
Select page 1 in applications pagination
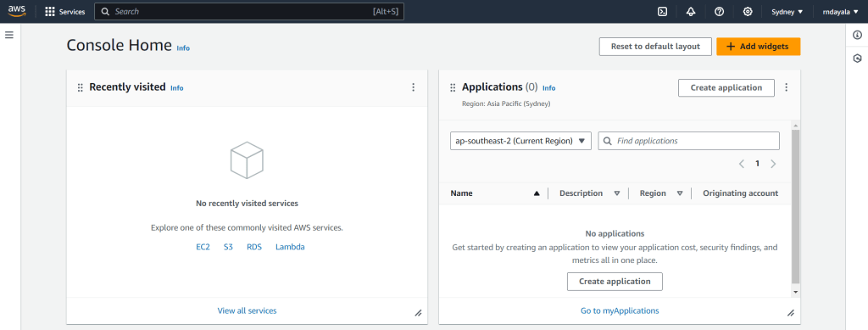click(x=757, y=164)
